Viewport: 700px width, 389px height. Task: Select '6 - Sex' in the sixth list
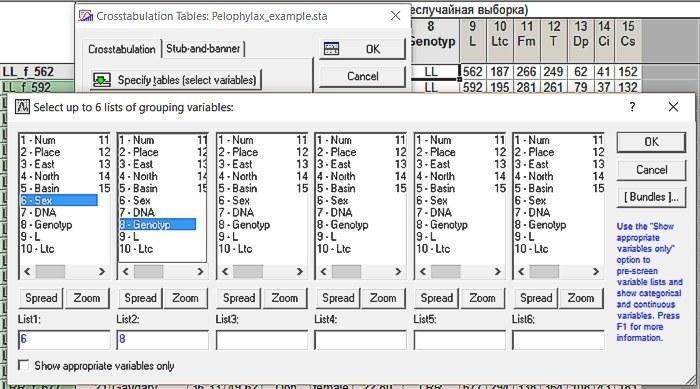coord(530,201)
